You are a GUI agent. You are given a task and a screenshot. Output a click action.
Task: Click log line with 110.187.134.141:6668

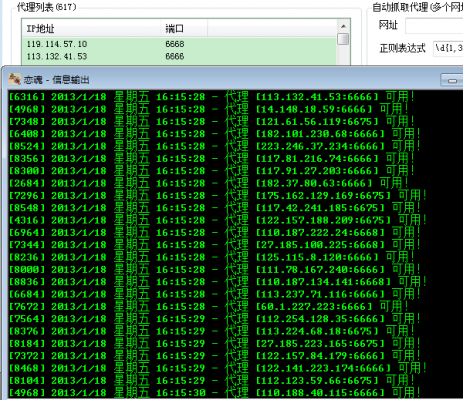click(218, 282)
